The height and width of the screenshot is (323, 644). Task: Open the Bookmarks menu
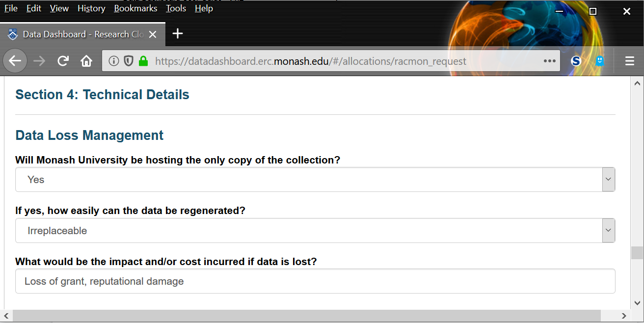tap(135, 8)
